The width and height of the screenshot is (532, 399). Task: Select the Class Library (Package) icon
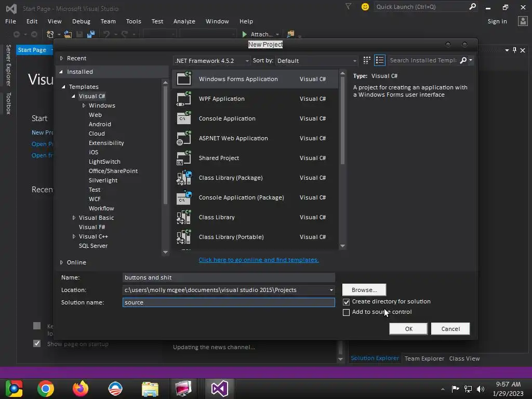click(x=184, y=178)
